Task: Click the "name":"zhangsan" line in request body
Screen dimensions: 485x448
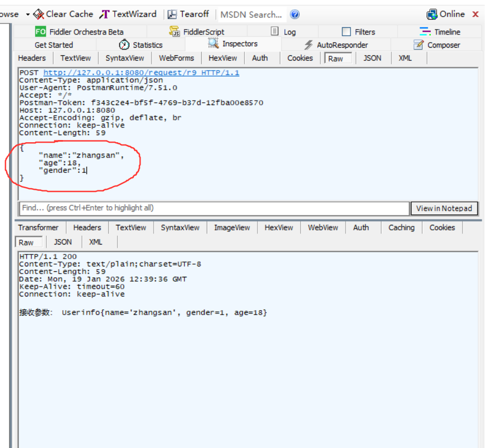Action: click(81, 155)
